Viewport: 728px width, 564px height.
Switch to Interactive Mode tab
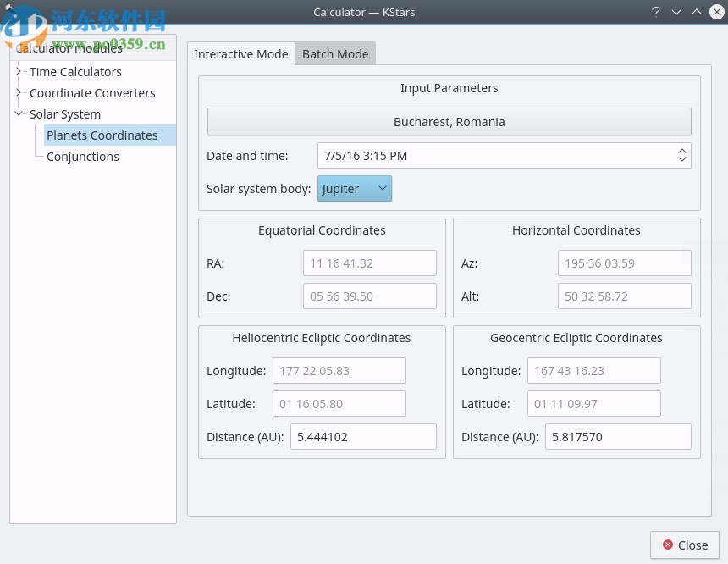click(241, 54)
